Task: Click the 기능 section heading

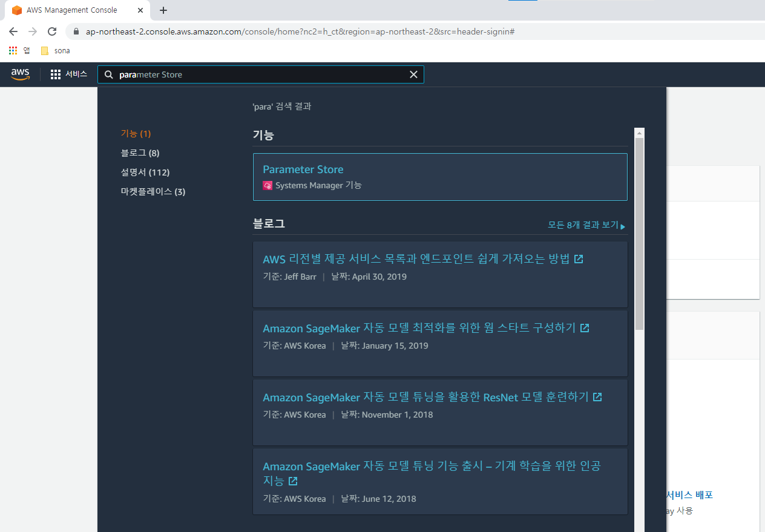Action: tap(263, 136)
